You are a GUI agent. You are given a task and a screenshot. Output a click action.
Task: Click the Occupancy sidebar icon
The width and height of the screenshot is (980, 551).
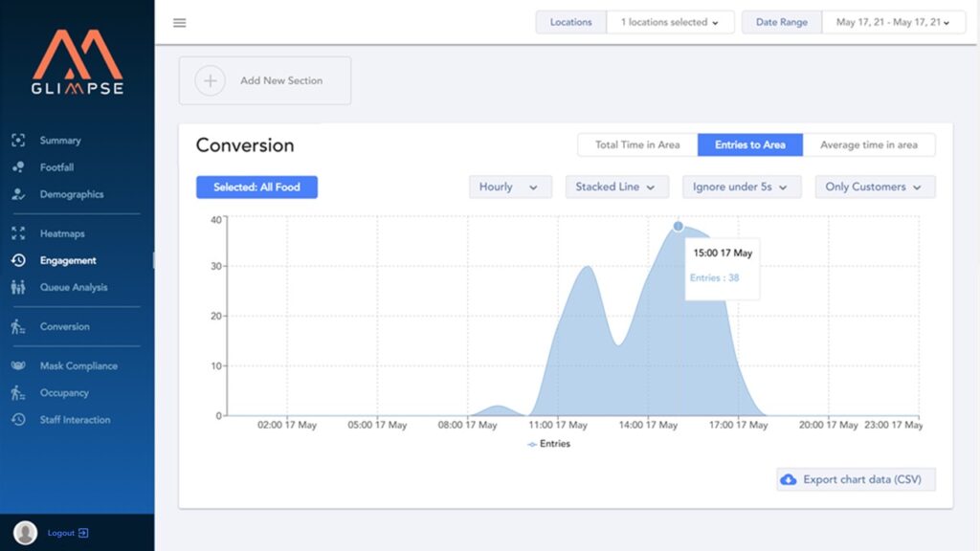(18, 393)
